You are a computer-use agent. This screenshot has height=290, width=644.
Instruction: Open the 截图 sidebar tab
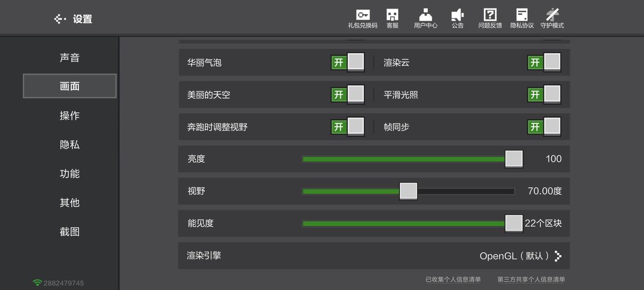(69, 232)
